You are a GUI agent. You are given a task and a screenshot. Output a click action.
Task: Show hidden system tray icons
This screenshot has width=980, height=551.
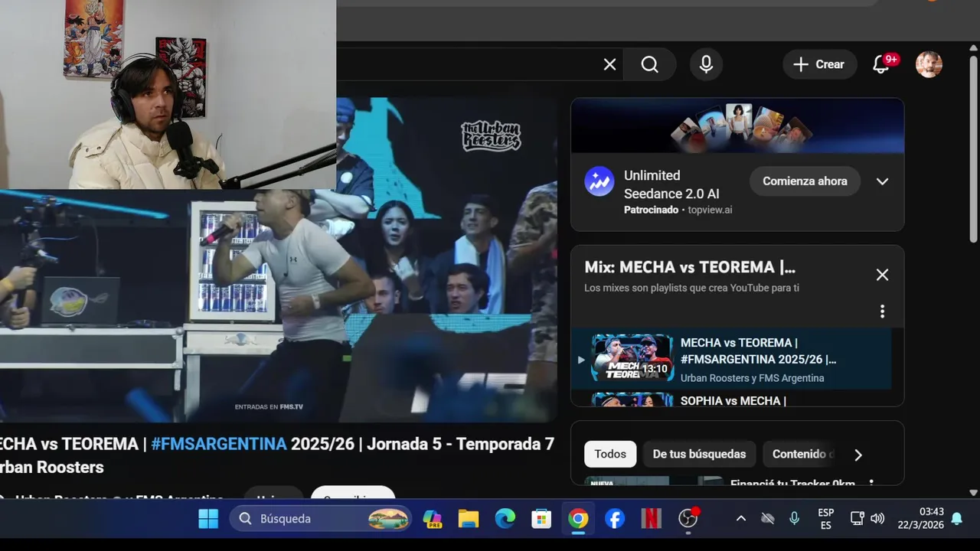tap(740, 519)
